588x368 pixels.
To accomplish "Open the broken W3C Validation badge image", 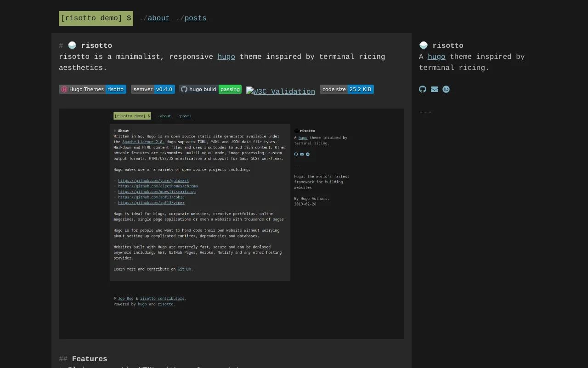I will [x=281, y=91].
